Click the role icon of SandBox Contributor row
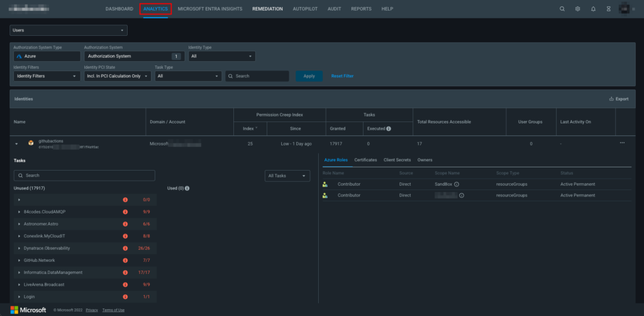Image resolution: width=644 pixels, height=316 pixels. point(325,184)
